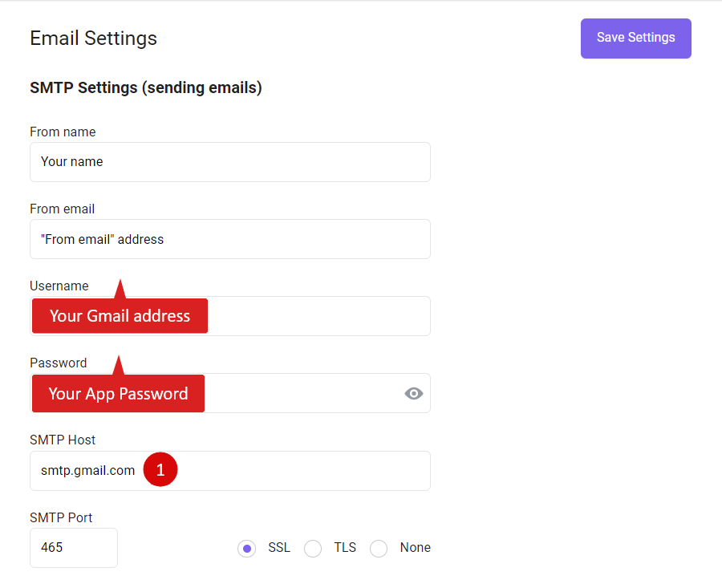Select the None encryption radio button
Viewport: 722px width, 588px height.
pos(379,549)
